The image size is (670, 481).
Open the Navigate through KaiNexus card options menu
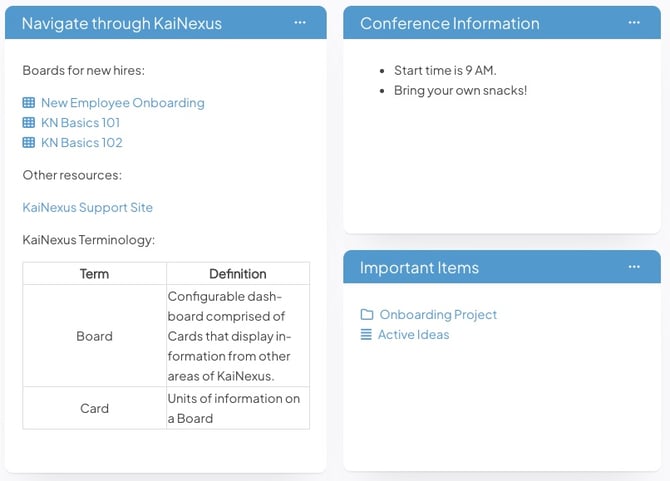pos(300,23)
